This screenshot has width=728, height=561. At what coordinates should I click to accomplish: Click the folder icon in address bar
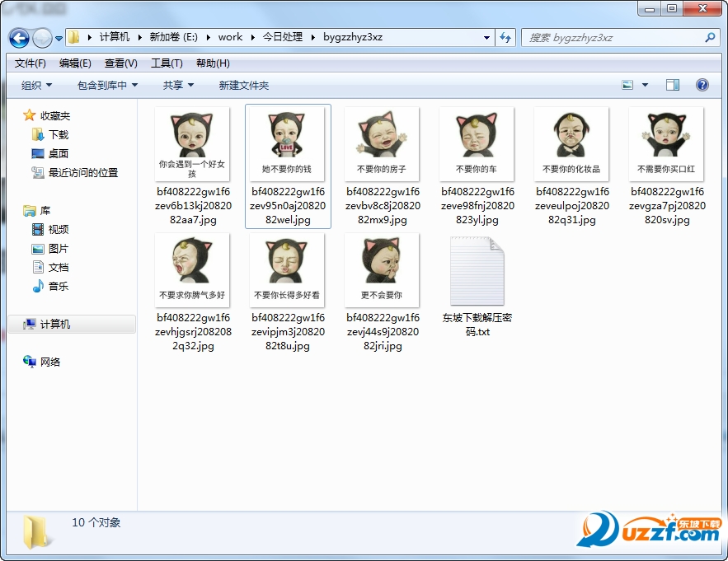[x=73, y=37]
